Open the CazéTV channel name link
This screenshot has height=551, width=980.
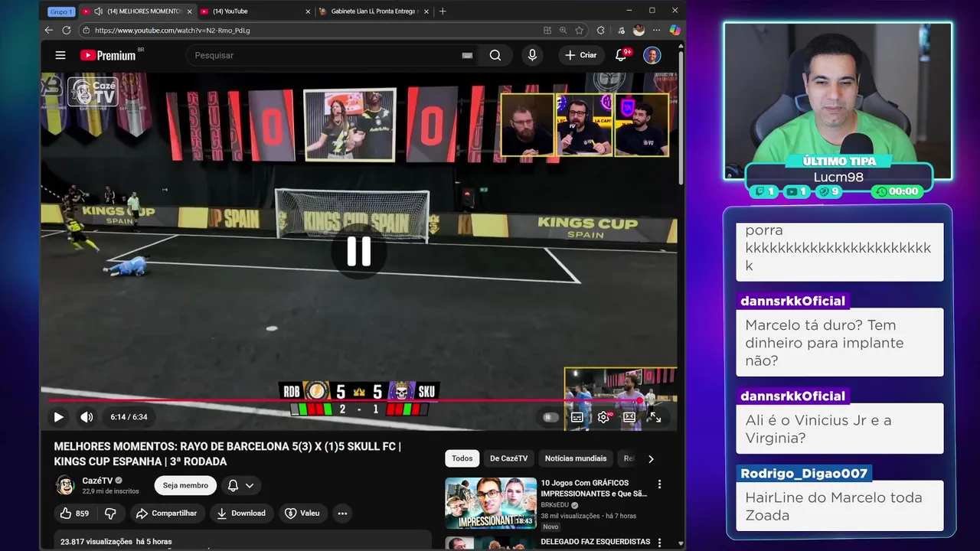(x=97, y=481)
